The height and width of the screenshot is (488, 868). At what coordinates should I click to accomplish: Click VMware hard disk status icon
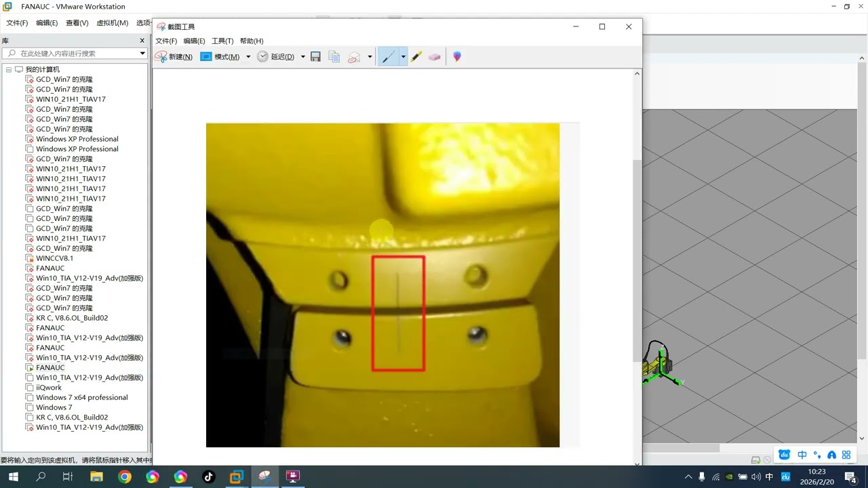click(756, 460)
